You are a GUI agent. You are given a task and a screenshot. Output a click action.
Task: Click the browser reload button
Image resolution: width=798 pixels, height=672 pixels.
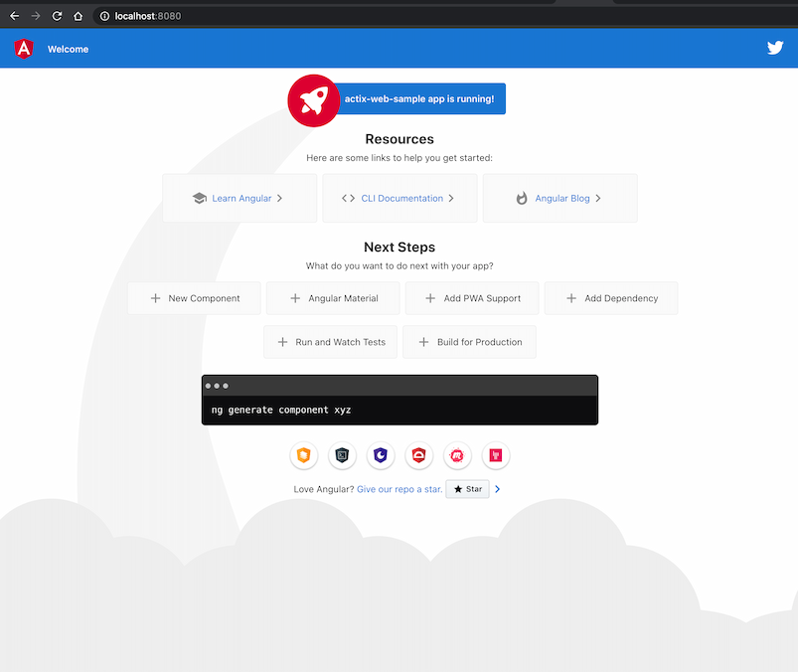57,16
